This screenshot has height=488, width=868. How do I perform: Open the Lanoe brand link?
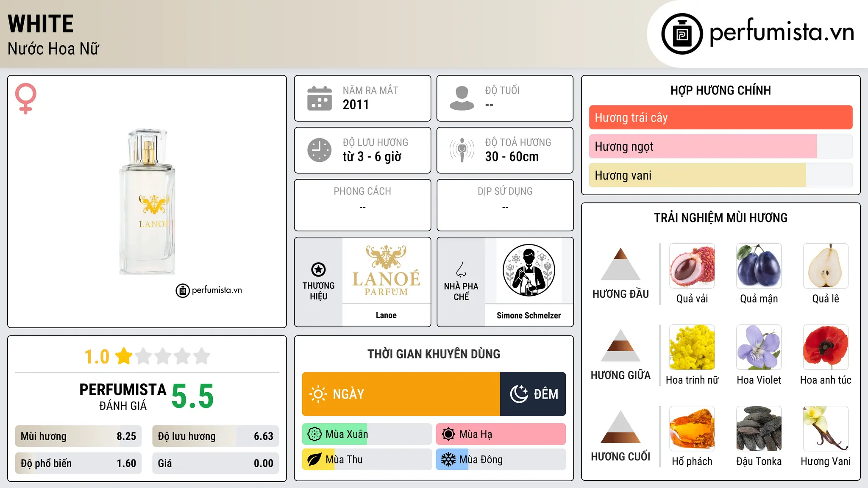[x=386, y=315]
